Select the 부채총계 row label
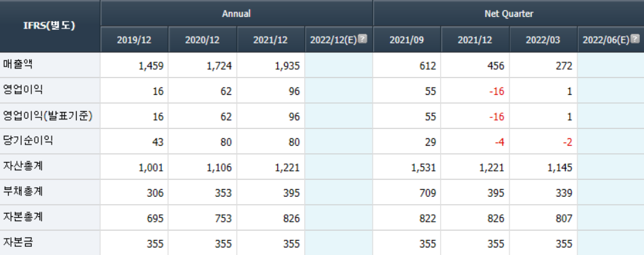Viewport: 644px width, 255px height. (22, 191)
